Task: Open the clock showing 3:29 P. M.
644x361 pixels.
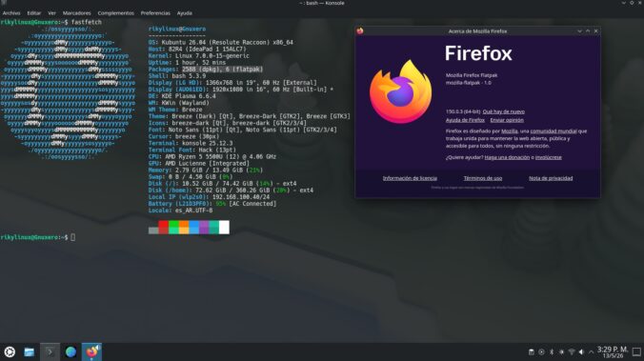Action: point(613,352)
